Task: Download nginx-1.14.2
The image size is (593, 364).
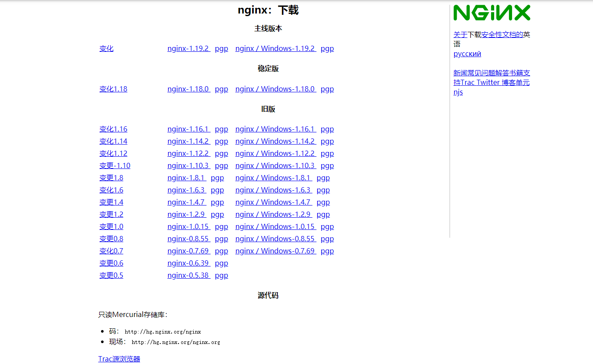Action: [189, 141]
